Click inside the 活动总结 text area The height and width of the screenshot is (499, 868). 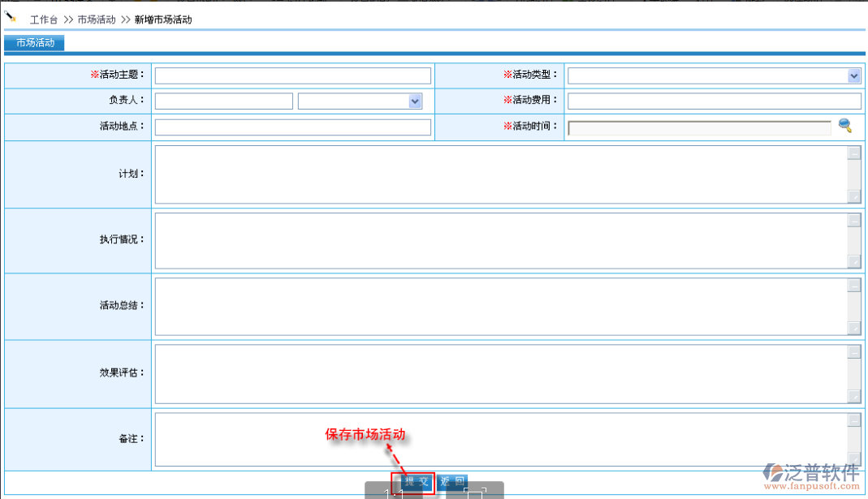point(500,306)
